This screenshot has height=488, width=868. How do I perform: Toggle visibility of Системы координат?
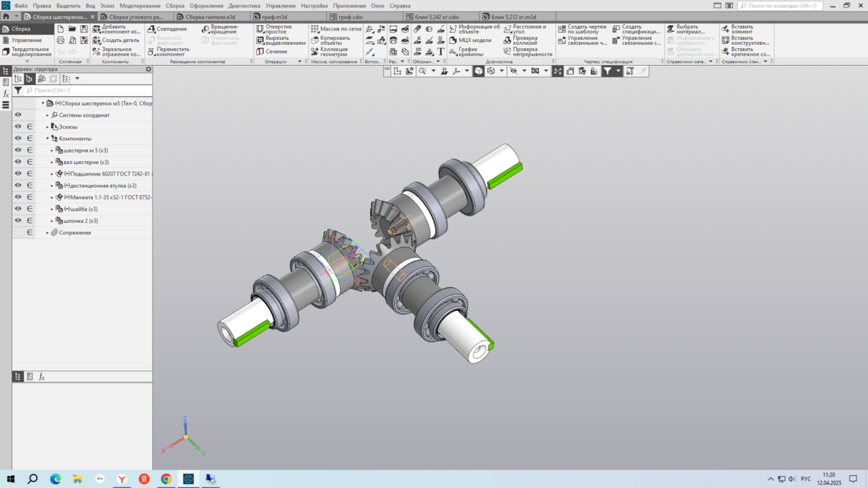click(x=18, y=115)
